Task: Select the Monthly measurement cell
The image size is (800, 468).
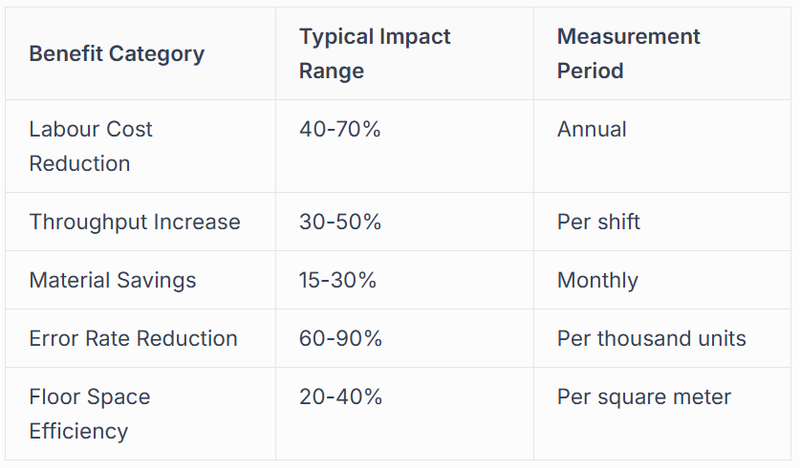Action: tap(597, 280)
